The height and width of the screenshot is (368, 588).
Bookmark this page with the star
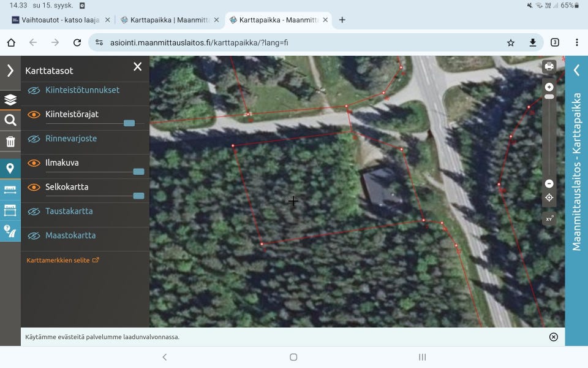[x=511, y=42]
